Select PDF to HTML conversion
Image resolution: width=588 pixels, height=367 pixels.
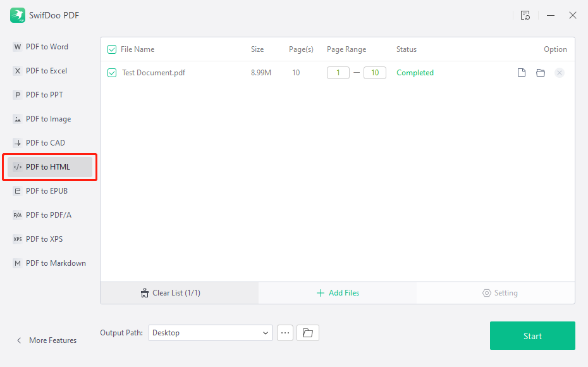pyautogui.click(x=50, y=167)
